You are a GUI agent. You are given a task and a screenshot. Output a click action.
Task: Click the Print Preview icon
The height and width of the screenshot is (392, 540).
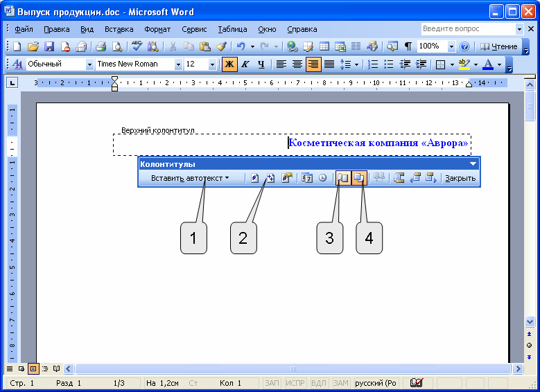117,46
